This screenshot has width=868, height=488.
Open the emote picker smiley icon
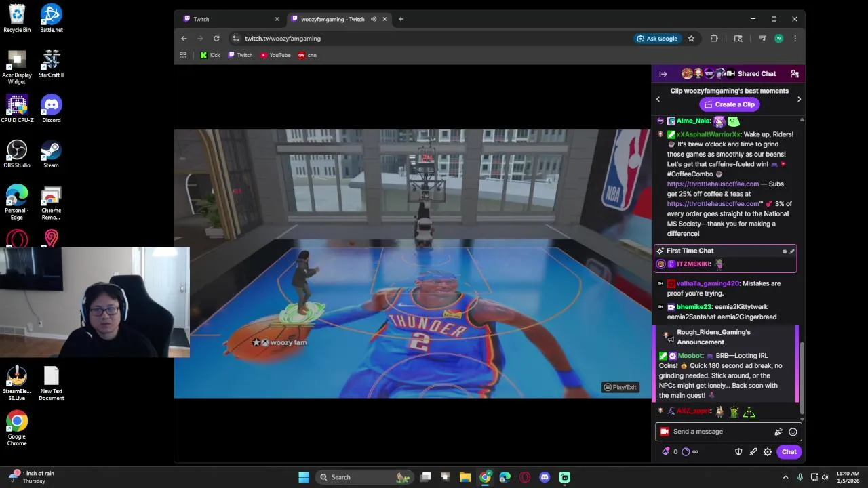tap(793, 432)
